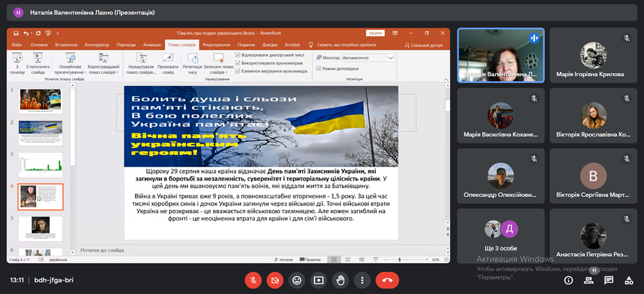Unmute the microphone in Meet controls
644x294 pixels.
pyautogui.click(x=253, y=280)
